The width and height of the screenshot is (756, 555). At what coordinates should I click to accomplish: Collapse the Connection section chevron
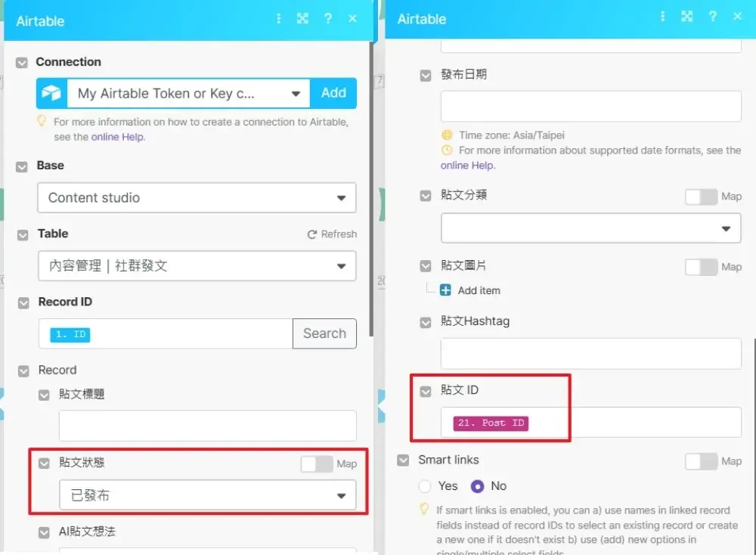22,63
